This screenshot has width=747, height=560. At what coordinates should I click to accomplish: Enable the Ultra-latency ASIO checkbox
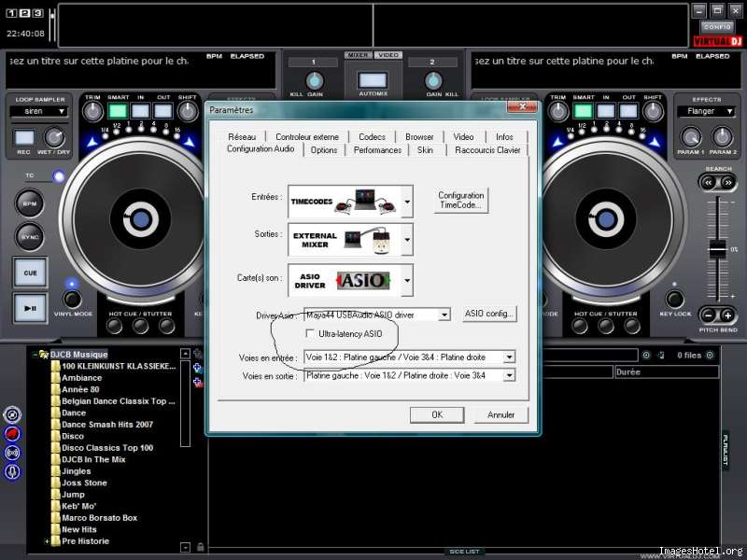tap(310, 333)
